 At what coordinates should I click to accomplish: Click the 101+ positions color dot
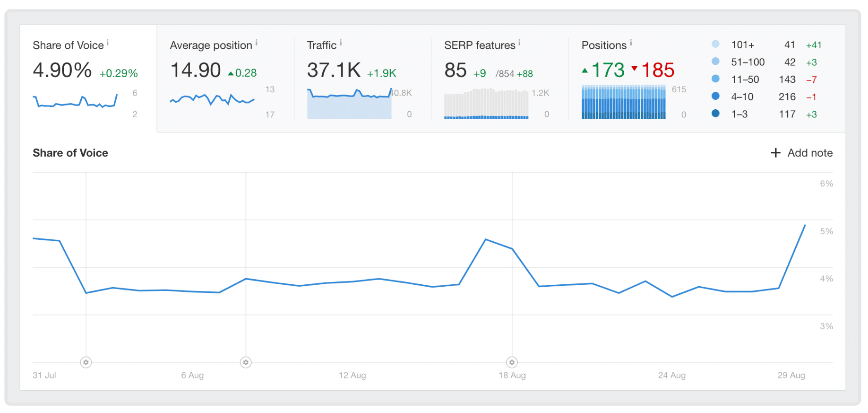pos(715,44)
